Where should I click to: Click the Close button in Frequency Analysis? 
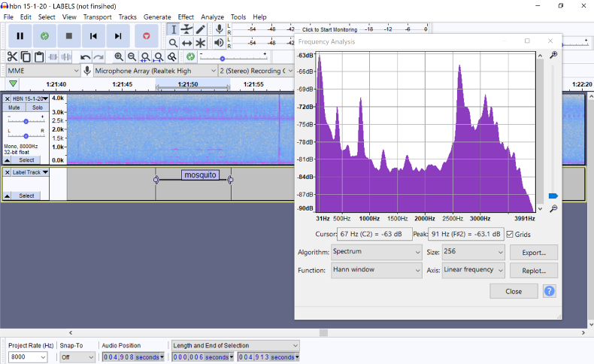click(514, 291)
